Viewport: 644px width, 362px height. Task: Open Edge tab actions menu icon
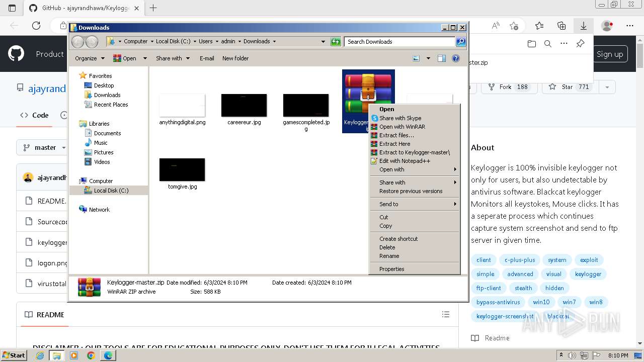pyautogui.click(x=12, y=8)
